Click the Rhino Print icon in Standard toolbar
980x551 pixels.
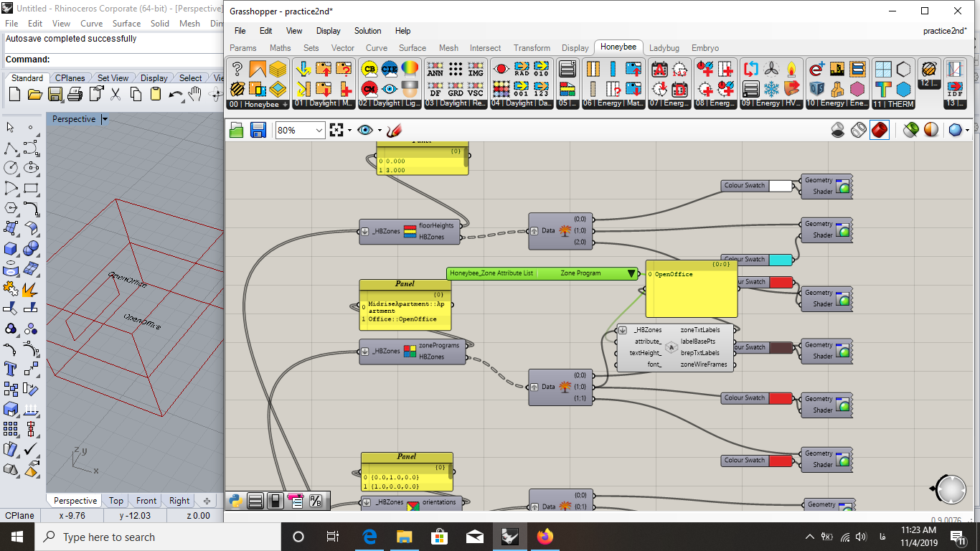coord(75,94)
